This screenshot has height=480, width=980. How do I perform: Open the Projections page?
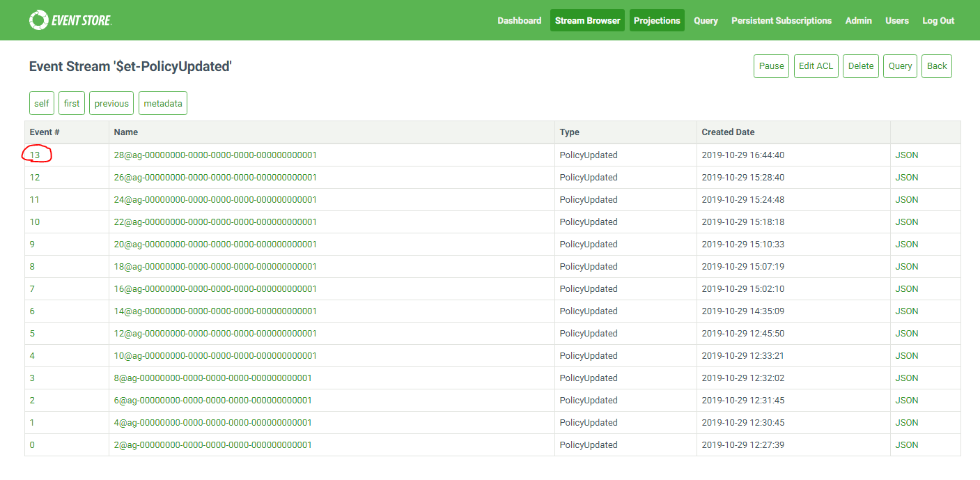point(657,20)
